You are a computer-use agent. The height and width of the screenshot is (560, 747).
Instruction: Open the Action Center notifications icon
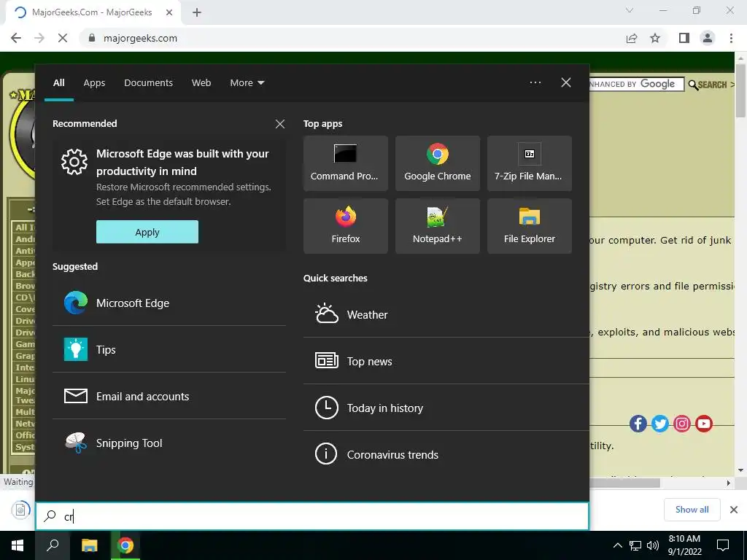point(723,545)
